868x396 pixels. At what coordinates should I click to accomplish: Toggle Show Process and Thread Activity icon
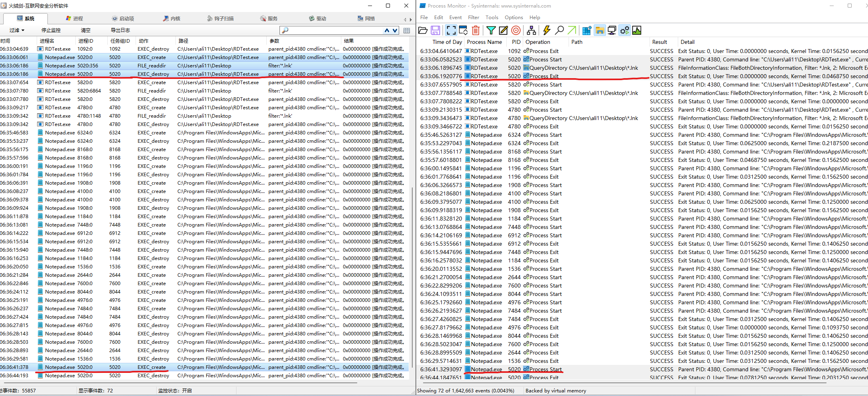tap(625, 30)
